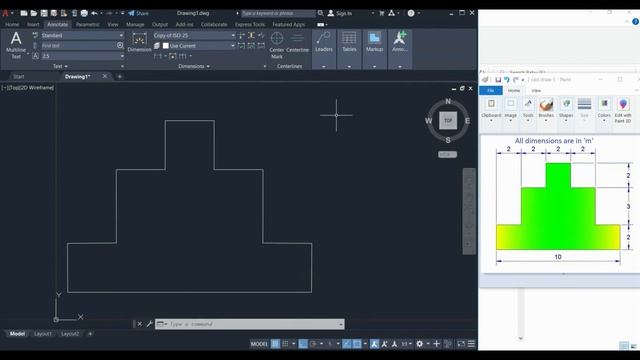Expand the Text panel
Screen dimensions: 640x360
click(x=60, y=66)
